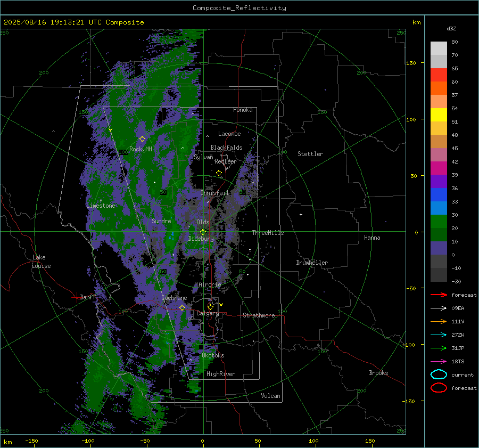The width and height of the screenshot is (479, 448).
Task: Click the 80 value on dBZ scale
Action: click(455, 42)
